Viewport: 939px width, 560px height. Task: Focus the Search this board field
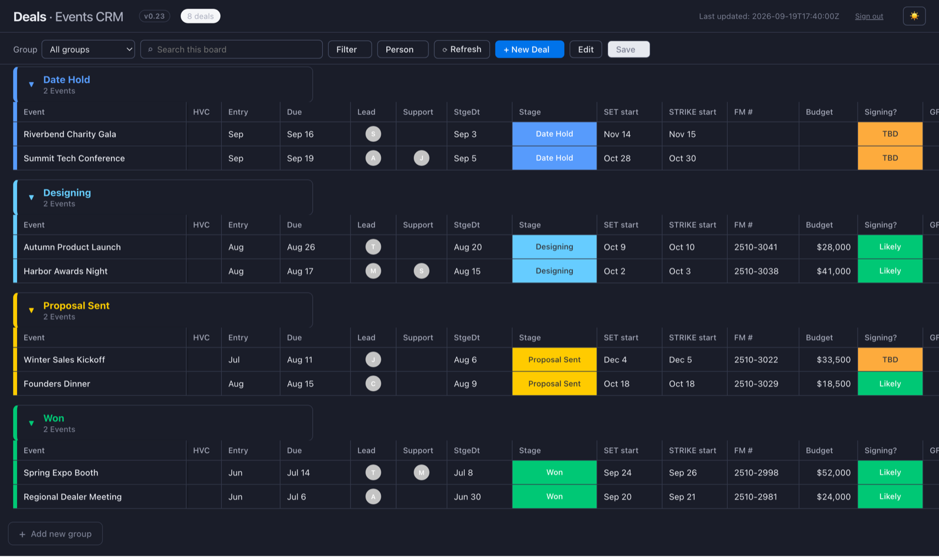[x=231, y=49]
